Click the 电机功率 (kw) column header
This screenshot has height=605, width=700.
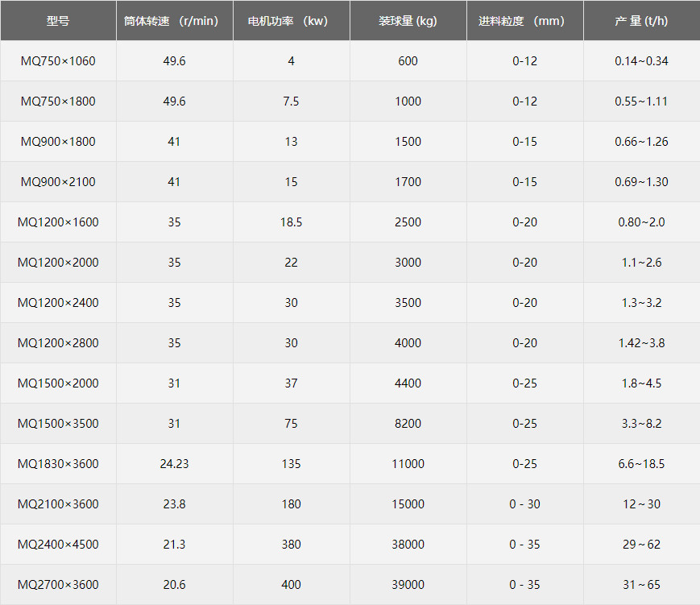point(291,21)
